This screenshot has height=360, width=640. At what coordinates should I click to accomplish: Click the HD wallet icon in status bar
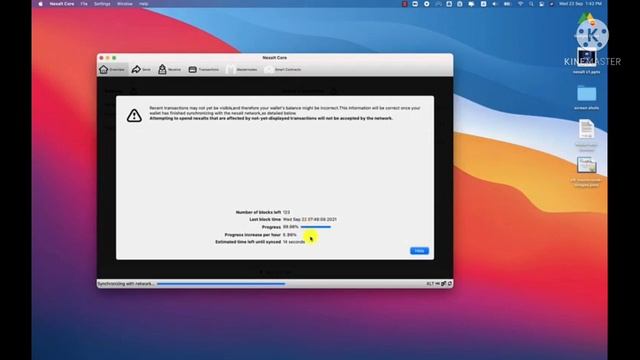point(438,284)
